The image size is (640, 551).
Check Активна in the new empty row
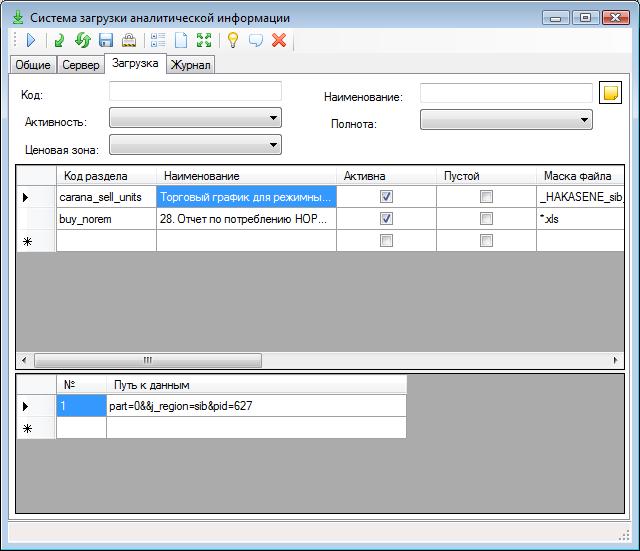click(x=386, y=240)
